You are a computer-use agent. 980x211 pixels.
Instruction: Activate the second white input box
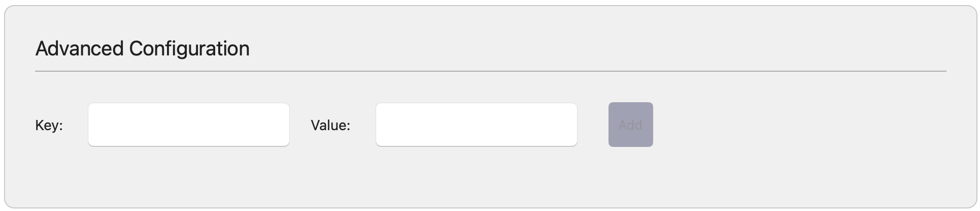[x=477, y=125]
